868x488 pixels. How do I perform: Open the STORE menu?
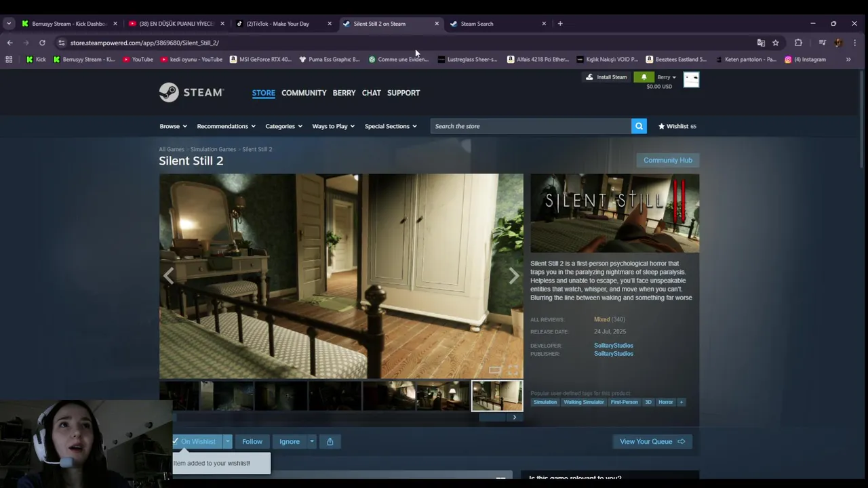click(264, 93)
